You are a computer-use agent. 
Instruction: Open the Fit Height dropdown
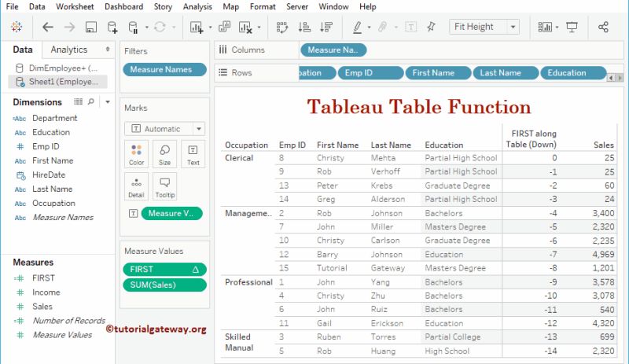coord(484,27)
